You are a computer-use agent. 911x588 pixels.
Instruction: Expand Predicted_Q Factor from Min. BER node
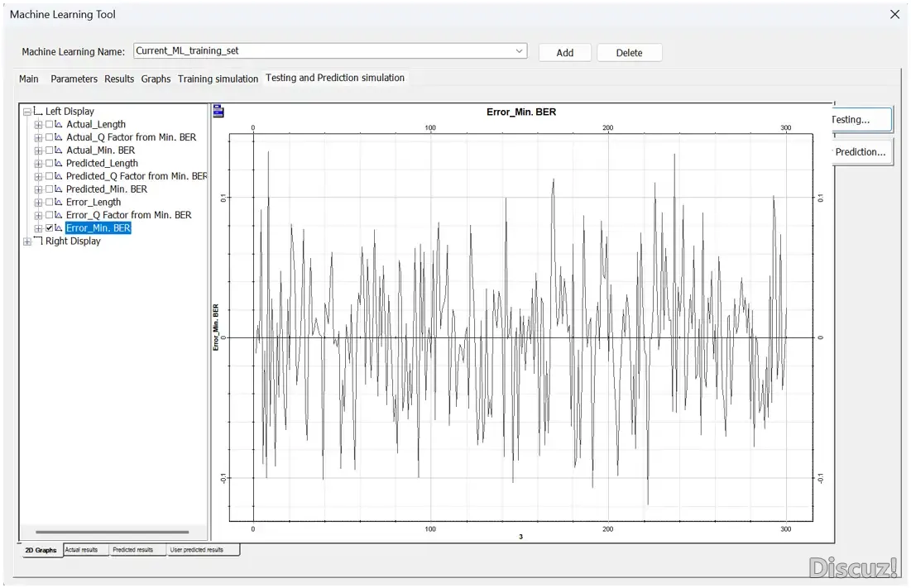point(38,177)
